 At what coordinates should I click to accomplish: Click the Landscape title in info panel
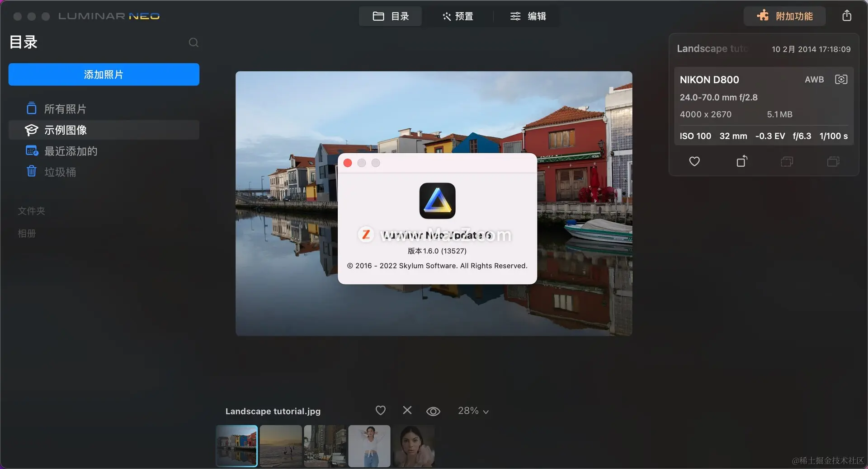coord(712,48)
